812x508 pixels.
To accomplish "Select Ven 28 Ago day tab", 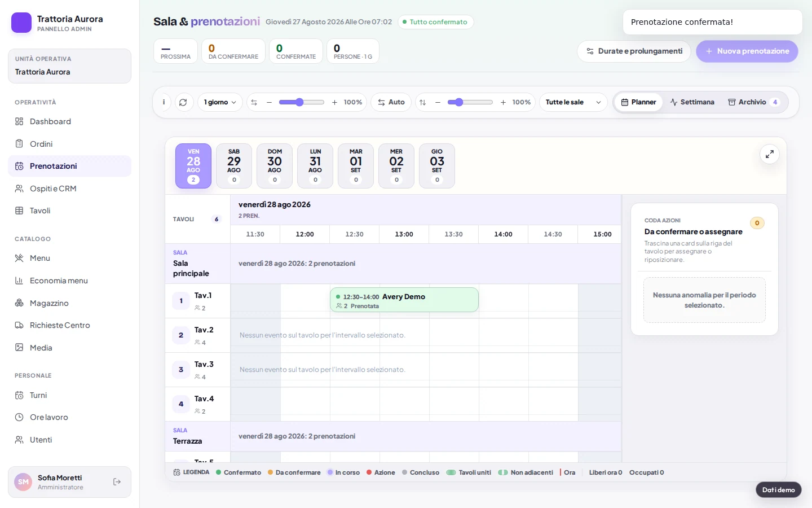I will [x=193, y=166].
